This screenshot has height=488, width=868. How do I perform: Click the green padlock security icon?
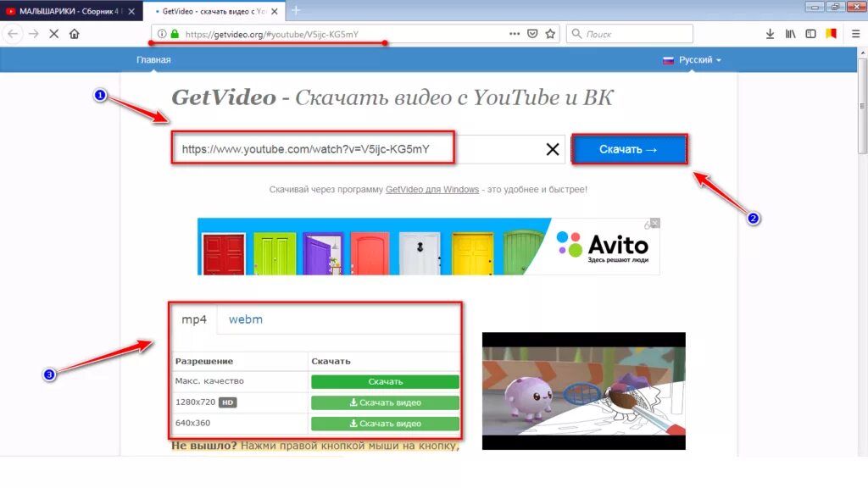[x=175, y=34]
